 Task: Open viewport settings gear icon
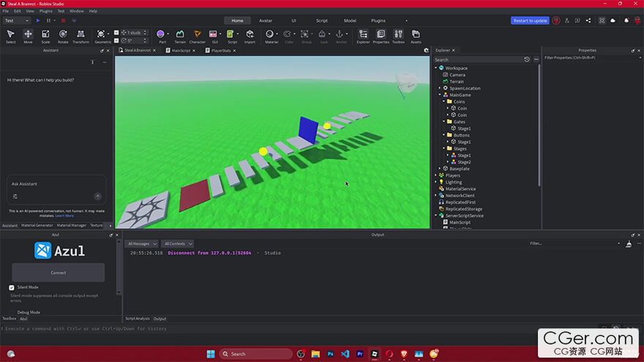click(x=427, y=50)
